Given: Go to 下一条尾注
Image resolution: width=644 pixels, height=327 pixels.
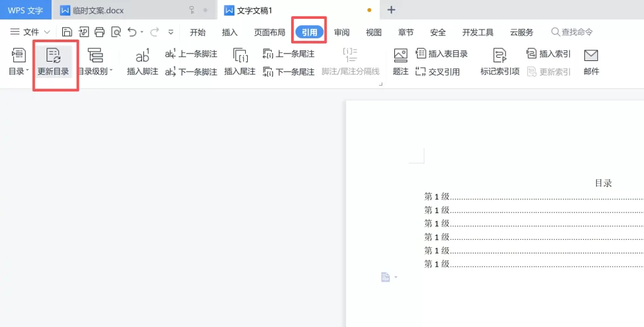Looking at the screenshot, I should tap(289, 72).
